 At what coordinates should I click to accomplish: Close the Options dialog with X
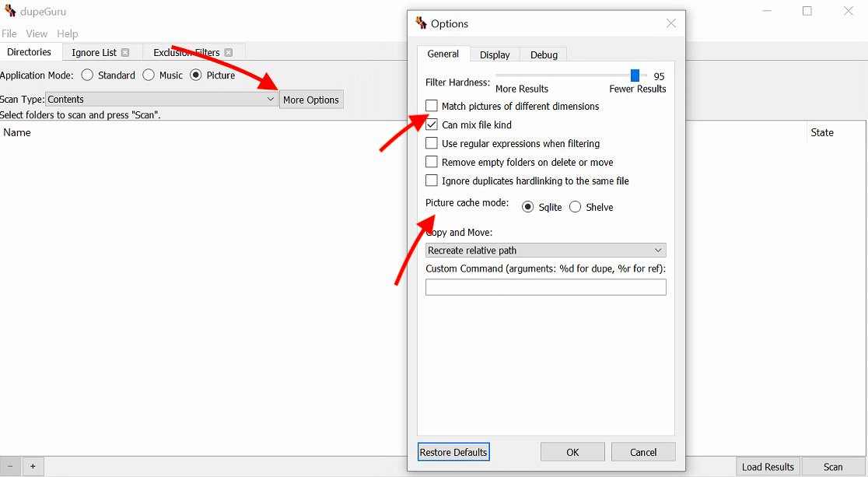[671, 23]
